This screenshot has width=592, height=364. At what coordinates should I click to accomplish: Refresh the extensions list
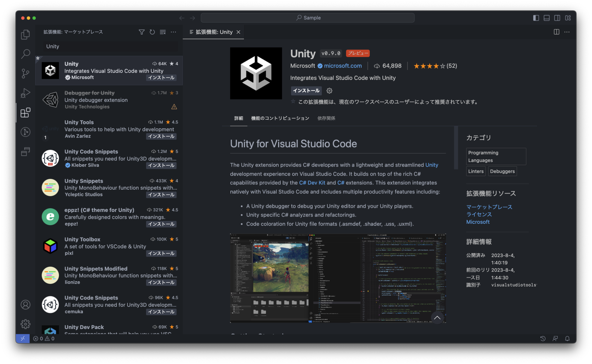point(152,32)
